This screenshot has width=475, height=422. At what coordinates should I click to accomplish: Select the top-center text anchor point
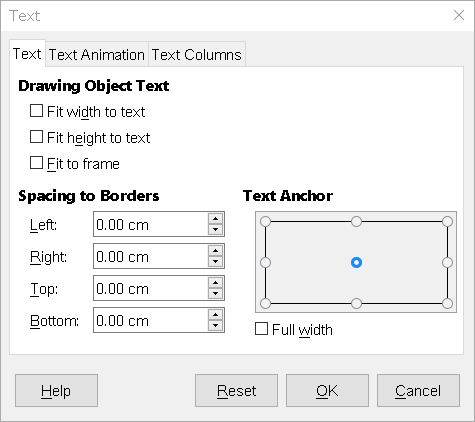click(x=356, y=221)
